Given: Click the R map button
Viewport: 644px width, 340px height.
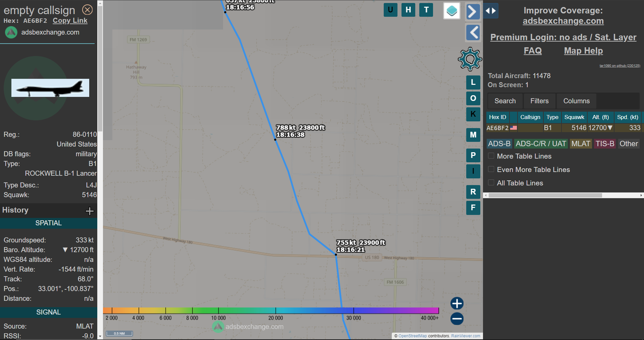Looking at the screenshot, I should pos(473,192).
